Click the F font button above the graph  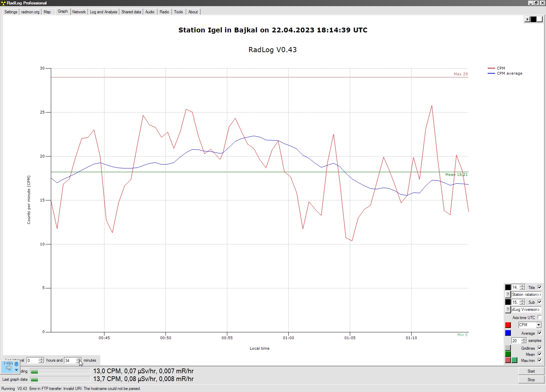[x=527, y=19]
